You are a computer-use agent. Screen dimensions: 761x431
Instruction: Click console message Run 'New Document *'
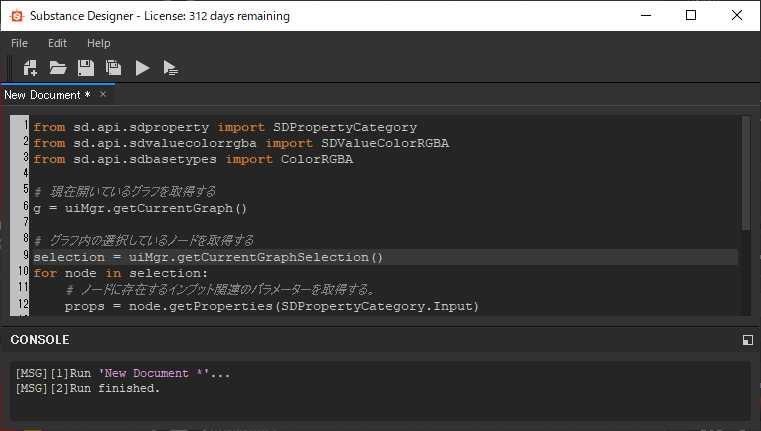[x=123, y=373]
